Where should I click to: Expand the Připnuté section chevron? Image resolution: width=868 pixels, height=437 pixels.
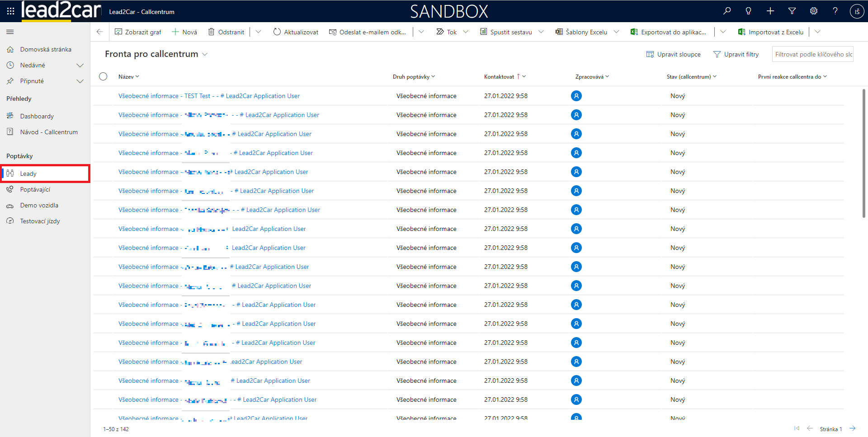pyautogui.click(x=80, y=81)
